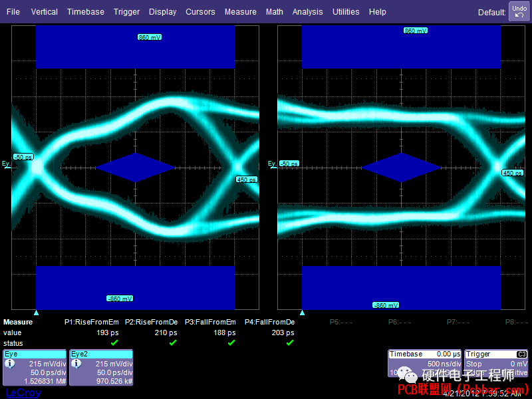This screenshot has width=532, height=399.
Task: Click the -860 mV label in right eye
Action: point(386,305)
